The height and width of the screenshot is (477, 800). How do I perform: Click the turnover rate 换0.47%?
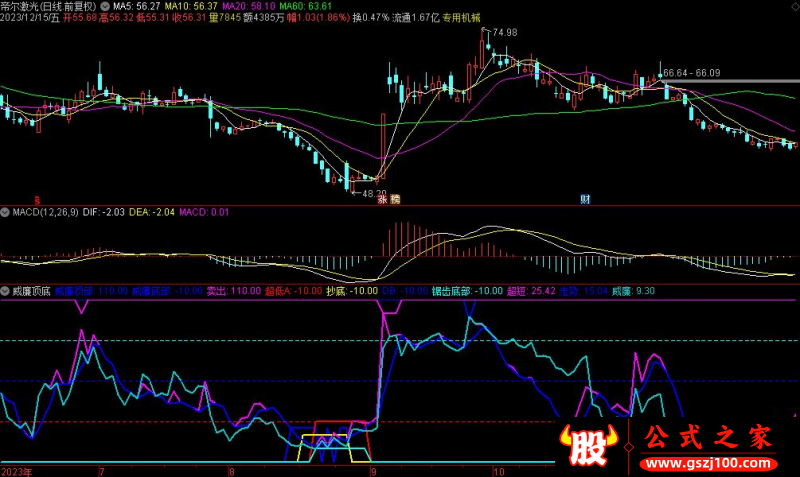coord(371,17)
